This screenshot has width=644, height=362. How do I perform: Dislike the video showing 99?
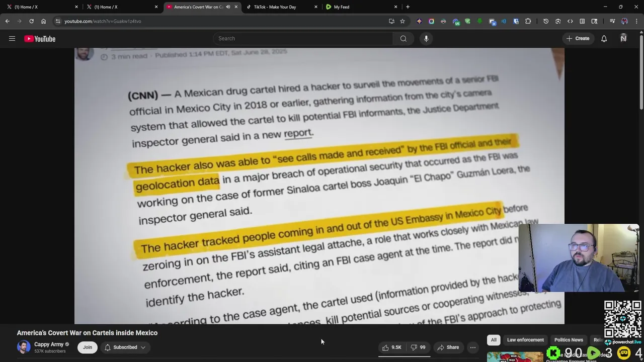418,347
